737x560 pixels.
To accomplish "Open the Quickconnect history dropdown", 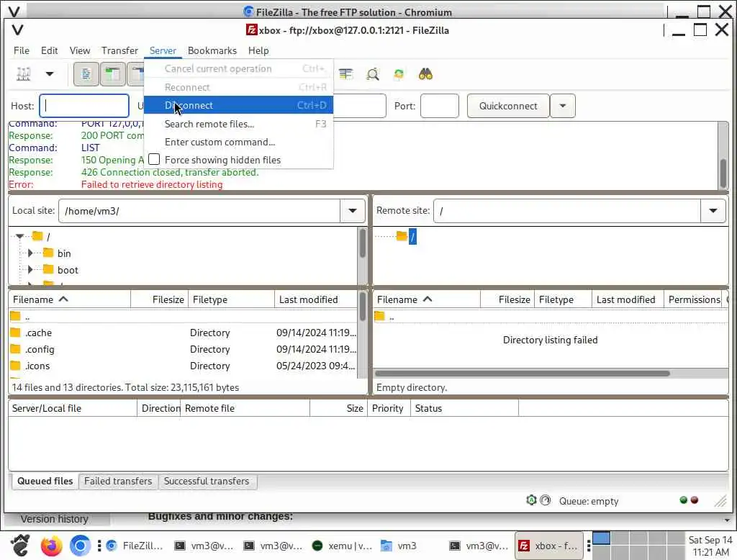I will [x=563, y=106].
